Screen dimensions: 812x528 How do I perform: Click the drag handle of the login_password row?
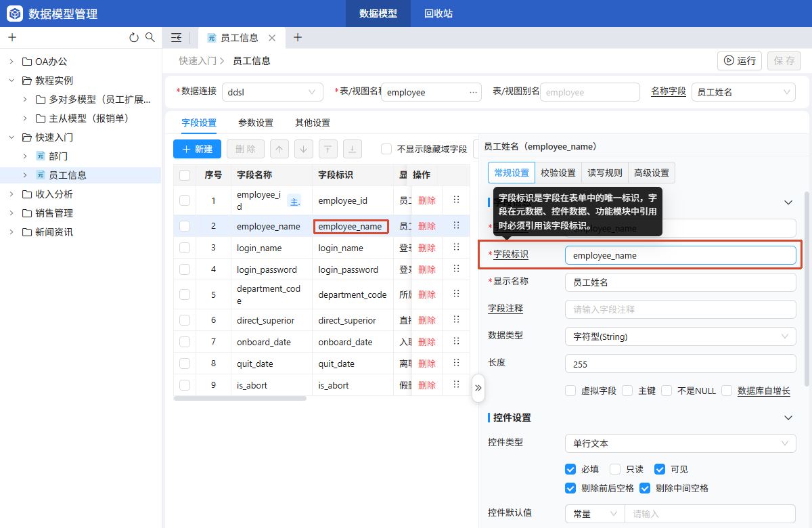[456, 269]
